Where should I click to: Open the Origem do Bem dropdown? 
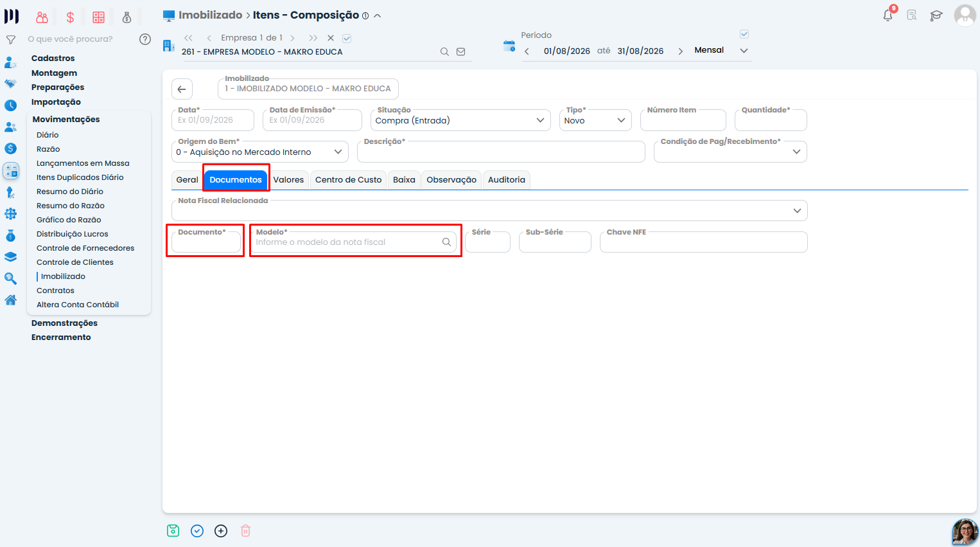[260, 152]
